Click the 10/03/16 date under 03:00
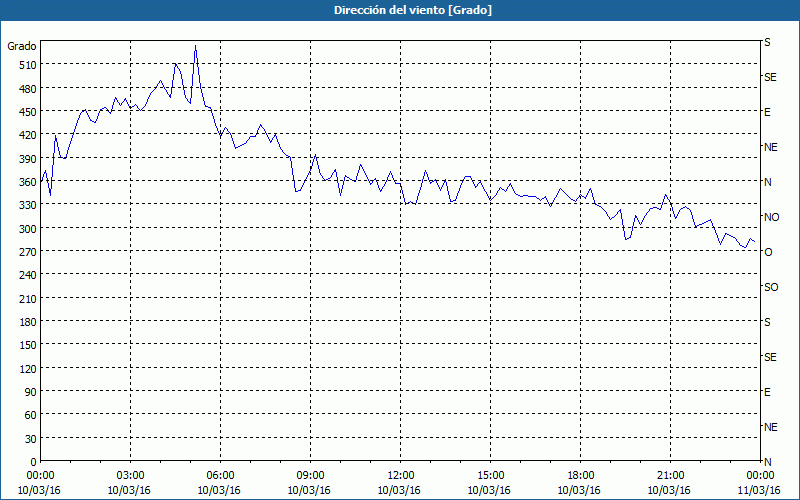Image resolution: width=800 pixels, height=500 pixels. tap(129, 490)
